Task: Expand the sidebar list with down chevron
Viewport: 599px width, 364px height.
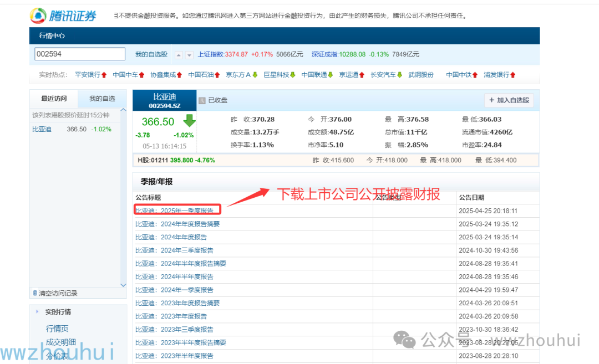Action: 123,285
